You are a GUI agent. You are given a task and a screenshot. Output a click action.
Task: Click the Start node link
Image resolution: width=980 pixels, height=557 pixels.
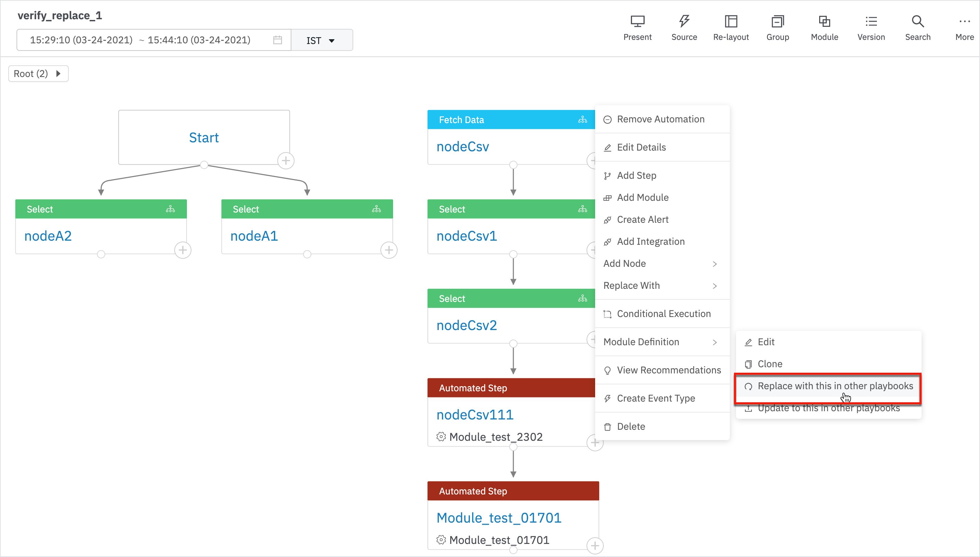coord(204,138)
